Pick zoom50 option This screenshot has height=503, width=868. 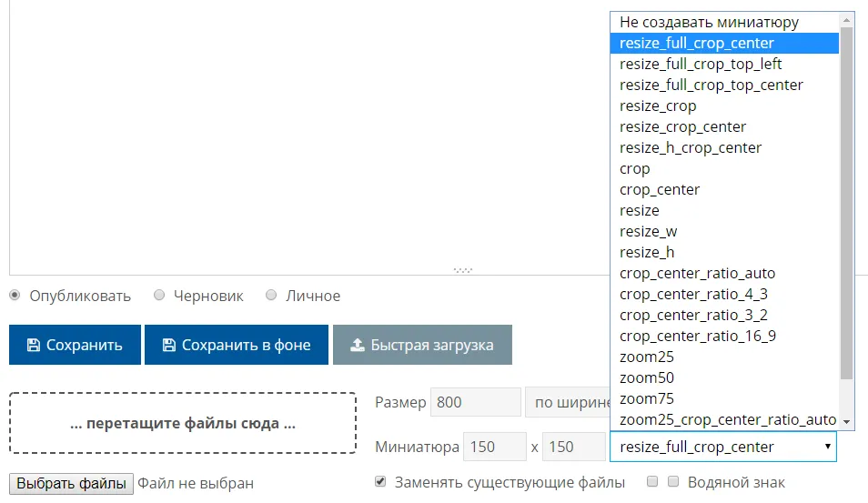tap(724, 378)
